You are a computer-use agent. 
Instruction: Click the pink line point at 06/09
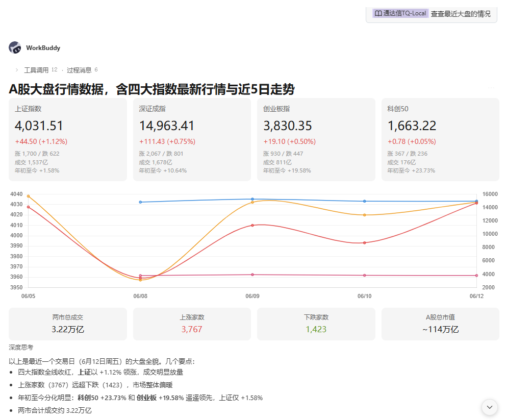252,275
